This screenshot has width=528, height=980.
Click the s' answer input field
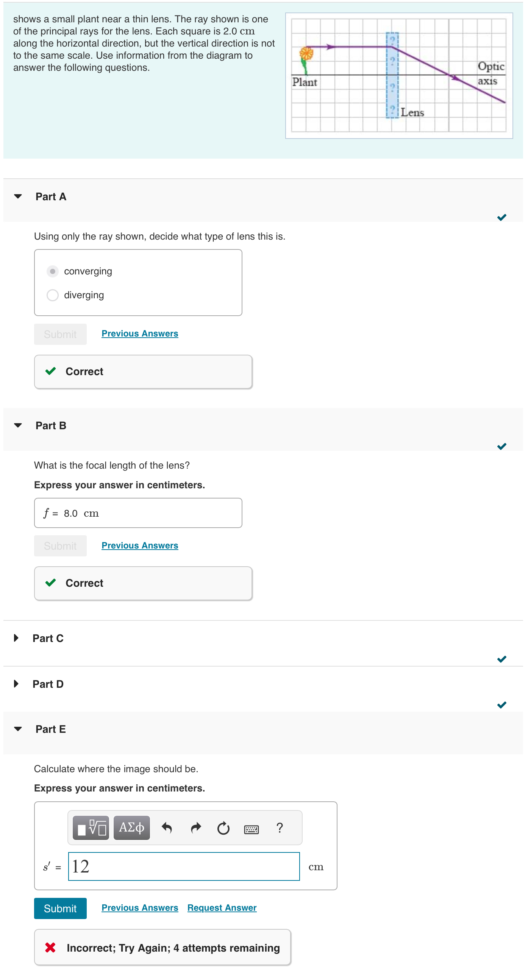[184, 866]
